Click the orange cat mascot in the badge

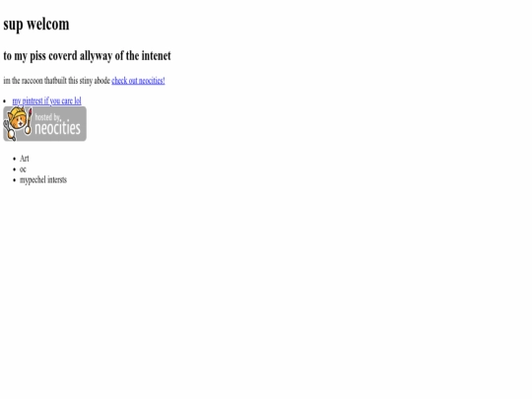pyautogui.click(x=18, y=119)
